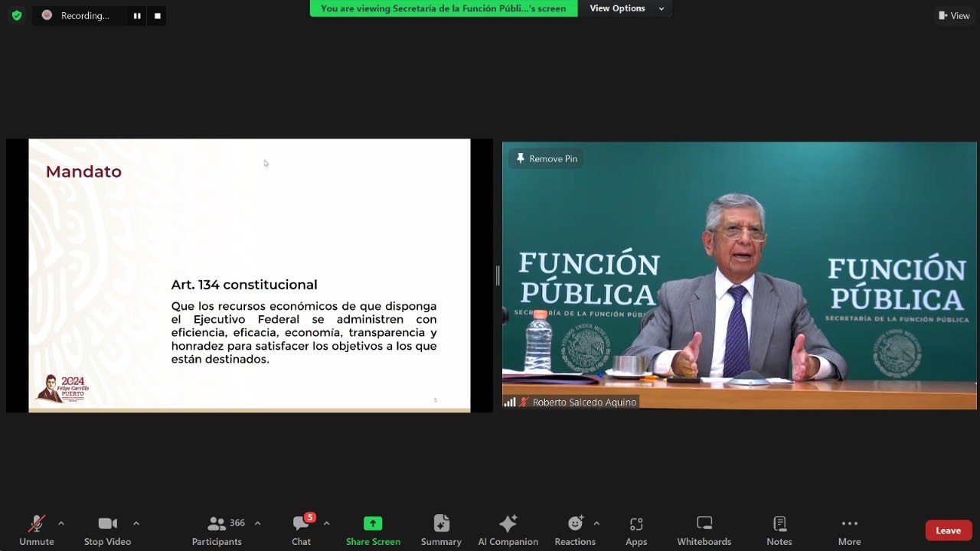Leave the meeting
The width and height of the screenshot is (980, 551).
(948, 530)
